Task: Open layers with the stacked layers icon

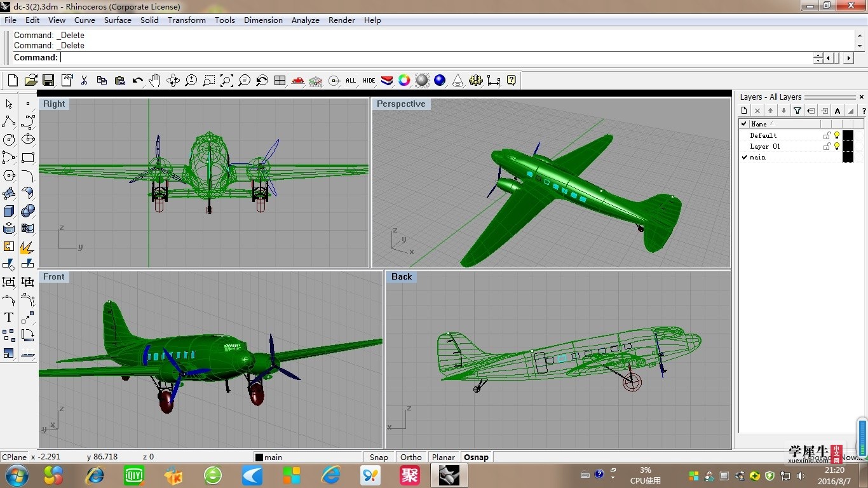Action: [387, 81]
